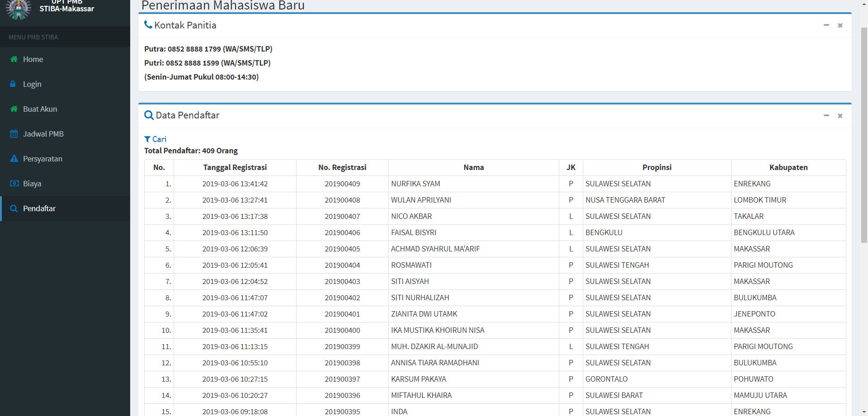Screen dimensions: 868x416
Task: Click the Tanggal Registrasi column header
Action: [235, 167]
